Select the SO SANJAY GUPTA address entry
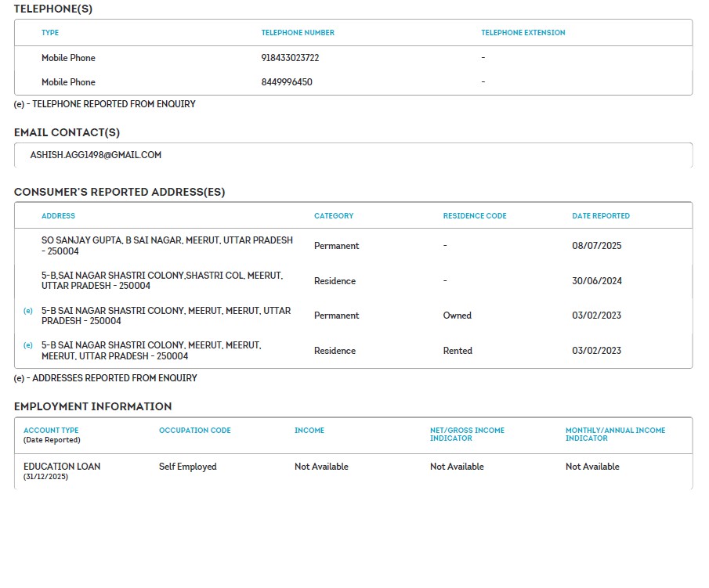The width and height of the screenshot is (709, 588). tap(167, 246)
